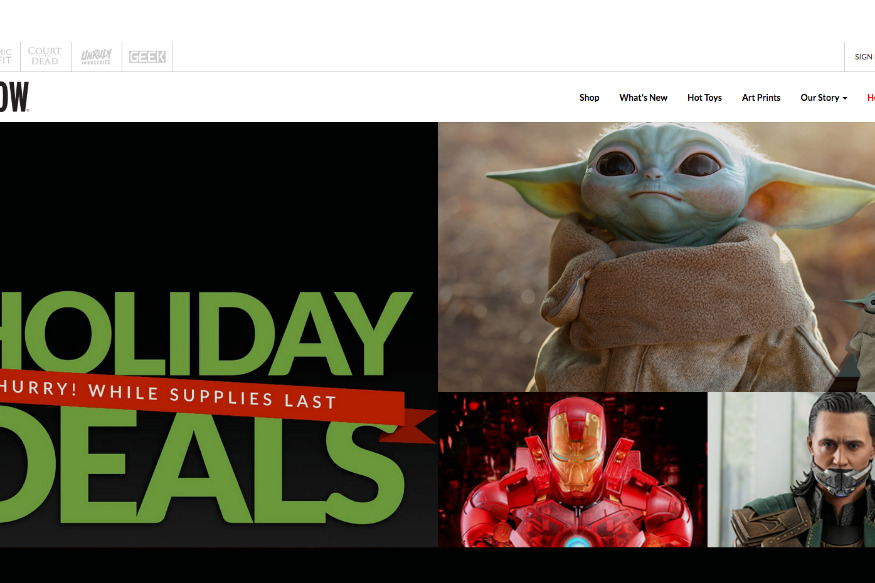Click the red partially visible menu link
This screenshot has height=583, width=875.
[871, 98]
